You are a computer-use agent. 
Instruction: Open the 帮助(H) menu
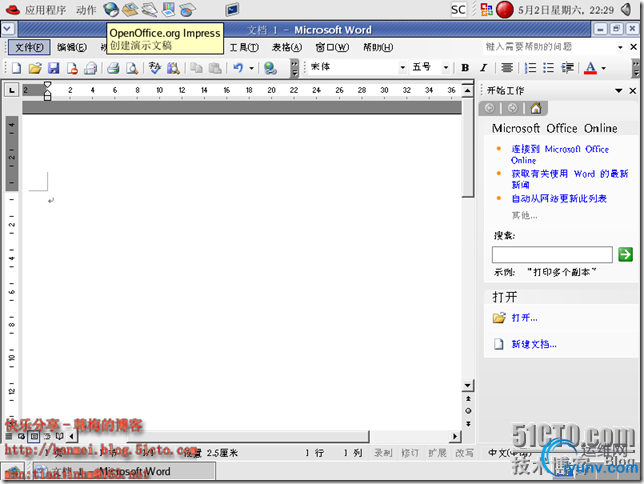378,47
